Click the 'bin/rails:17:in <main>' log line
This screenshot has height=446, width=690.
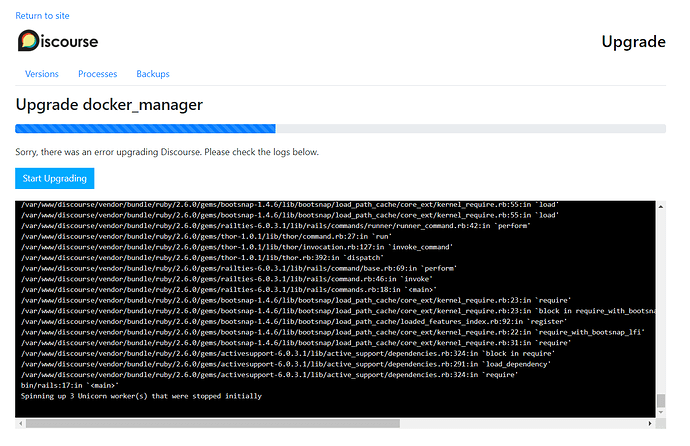[70, 385]
